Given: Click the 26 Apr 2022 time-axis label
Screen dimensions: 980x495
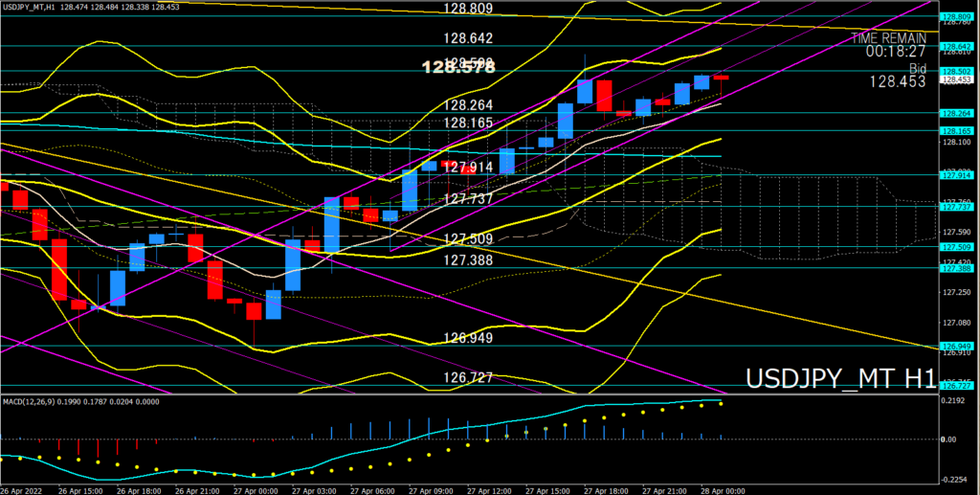Looking at the screenshot, I should 21,490.
